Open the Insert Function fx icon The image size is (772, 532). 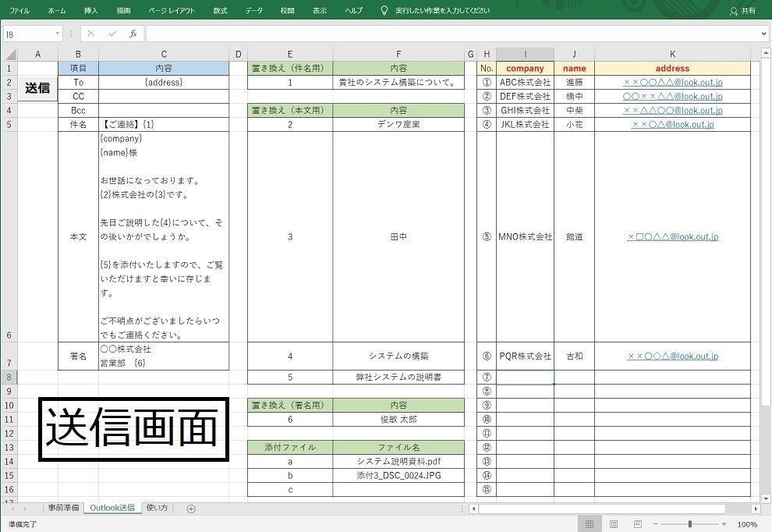tap(133, 34)
